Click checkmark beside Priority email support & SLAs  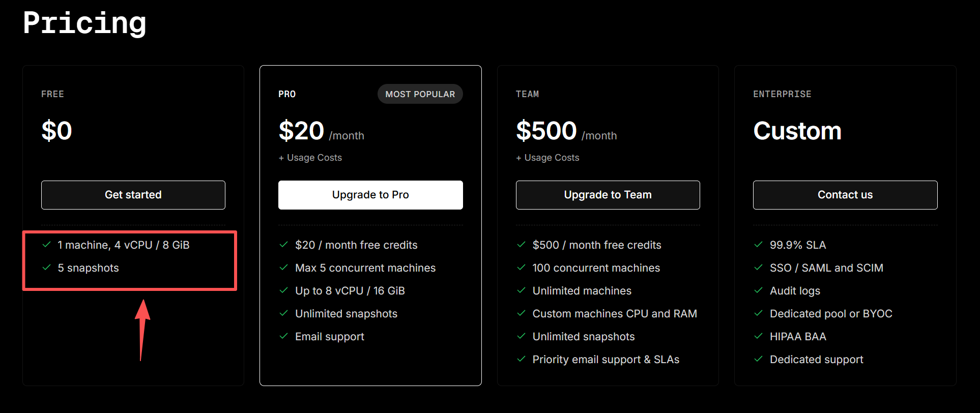521,359
